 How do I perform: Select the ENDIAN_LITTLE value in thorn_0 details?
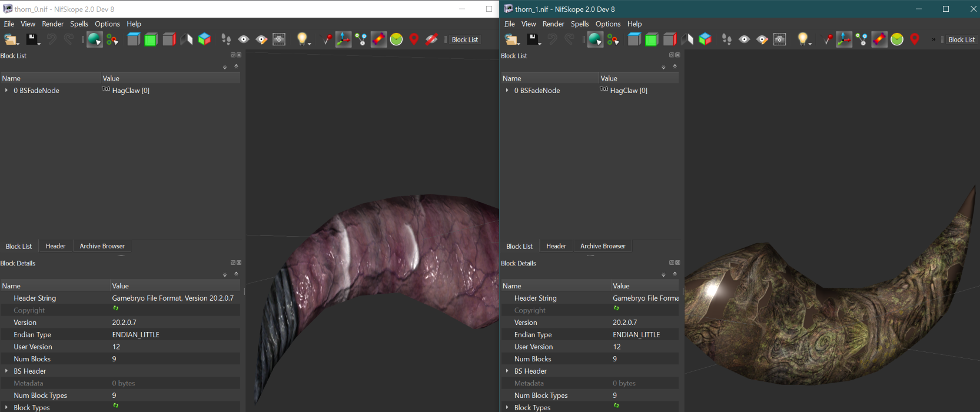[x=136, y=335]
